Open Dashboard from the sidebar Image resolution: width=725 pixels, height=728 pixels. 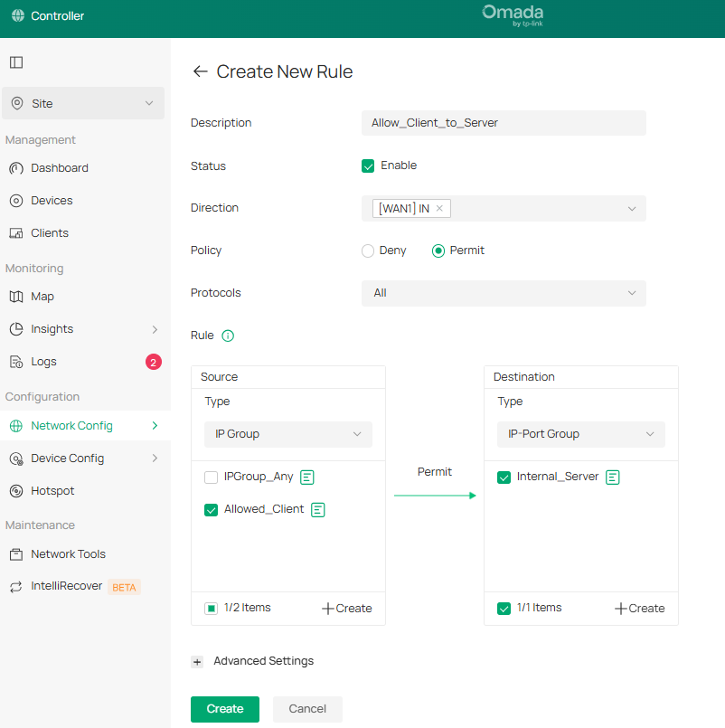tap(60, 168)
